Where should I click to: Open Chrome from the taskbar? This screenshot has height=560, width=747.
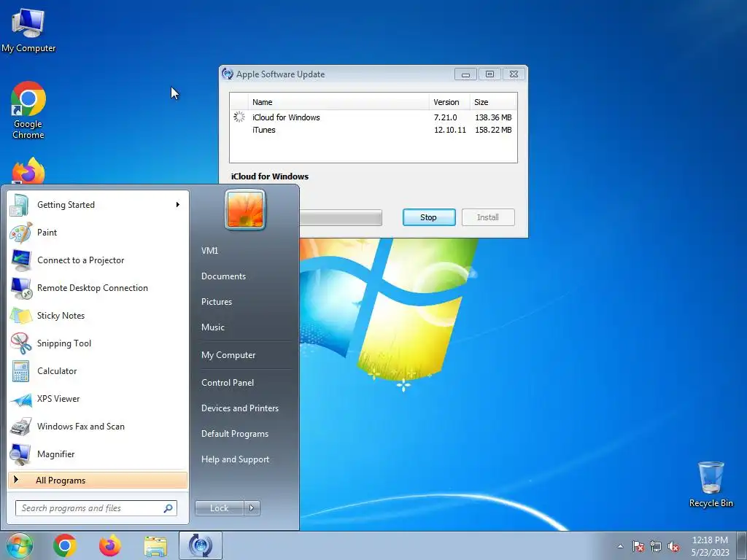click(x=65, y=545)
